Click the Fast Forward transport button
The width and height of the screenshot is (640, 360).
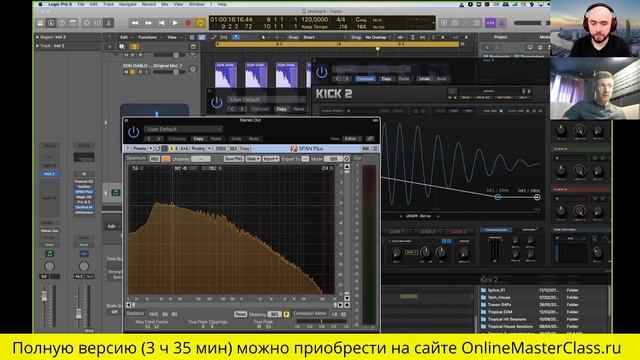149,23
